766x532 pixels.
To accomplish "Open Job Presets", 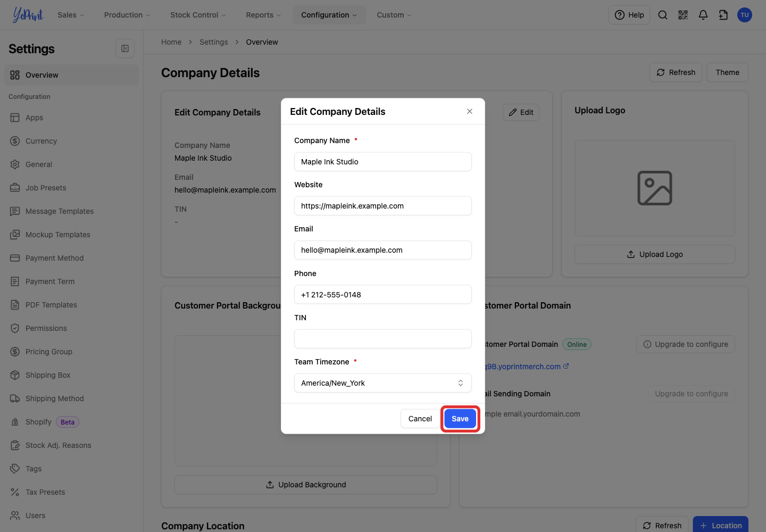I will point(71,188).
